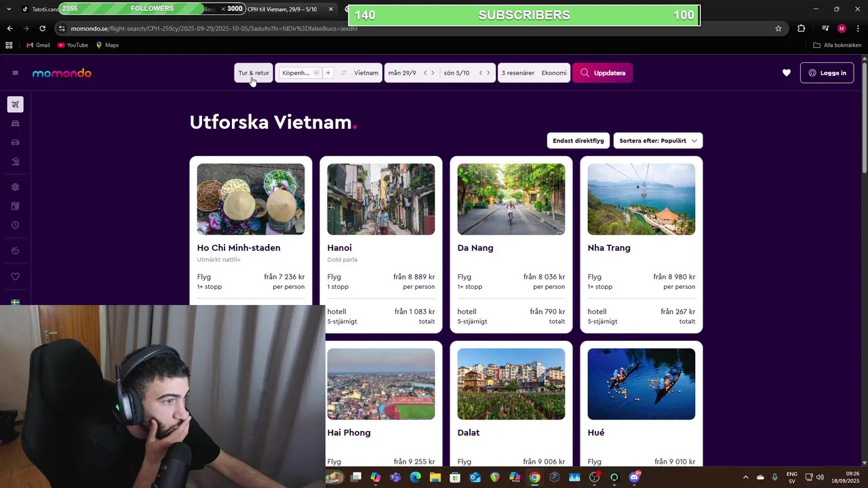This screenshot has width=868, height=488.
Task: Click the momondo logo
Action: 62,73
